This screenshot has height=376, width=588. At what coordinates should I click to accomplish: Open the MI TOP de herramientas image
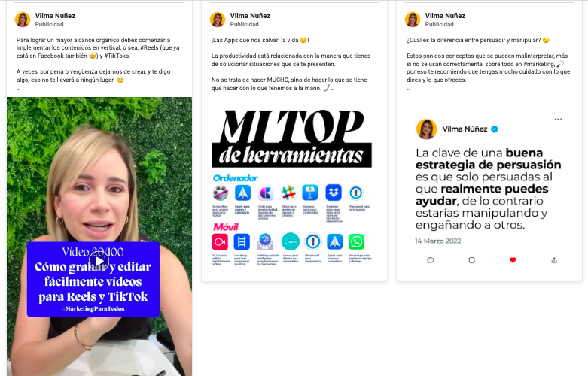pyautogui.click(x=293, y=187)
